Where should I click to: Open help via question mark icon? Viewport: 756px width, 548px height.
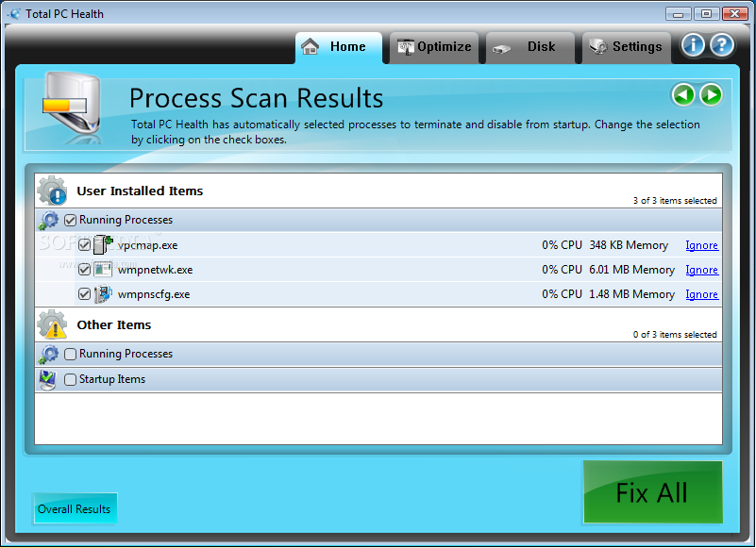(722, 45)
